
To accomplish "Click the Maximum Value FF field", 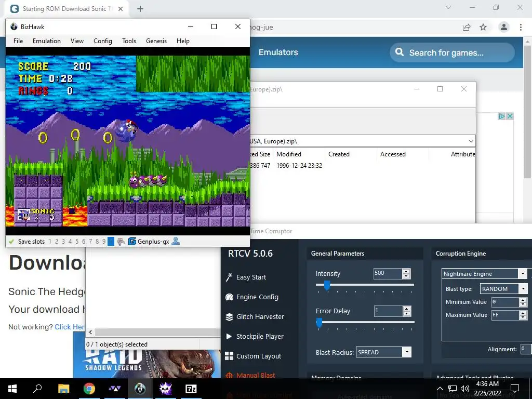I will (506, 315).
